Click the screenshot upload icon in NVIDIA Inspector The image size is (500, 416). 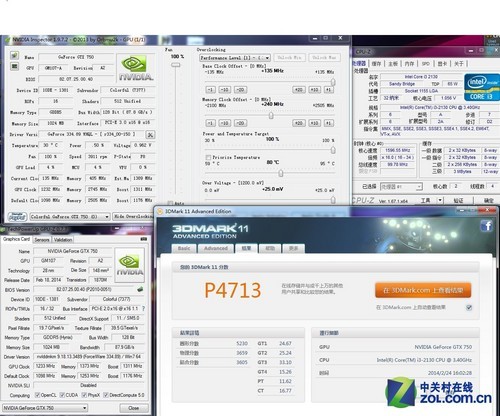tap(14, 55)
